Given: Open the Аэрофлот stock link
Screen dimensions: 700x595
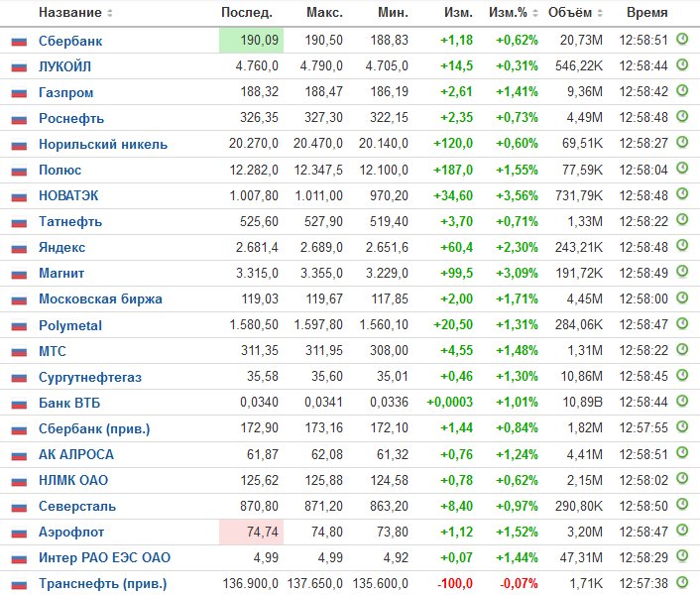Looking at the screenshot, I should 71,533.
